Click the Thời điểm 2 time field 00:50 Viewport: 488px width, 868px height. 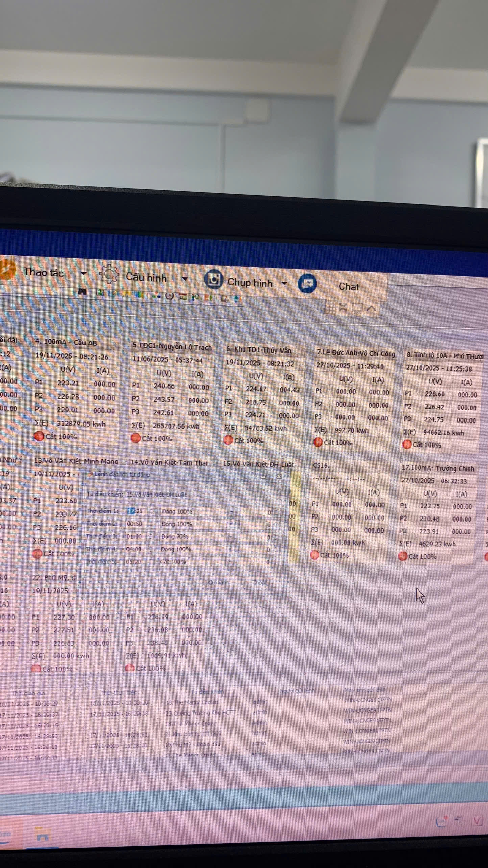click(x=135, y=524)
